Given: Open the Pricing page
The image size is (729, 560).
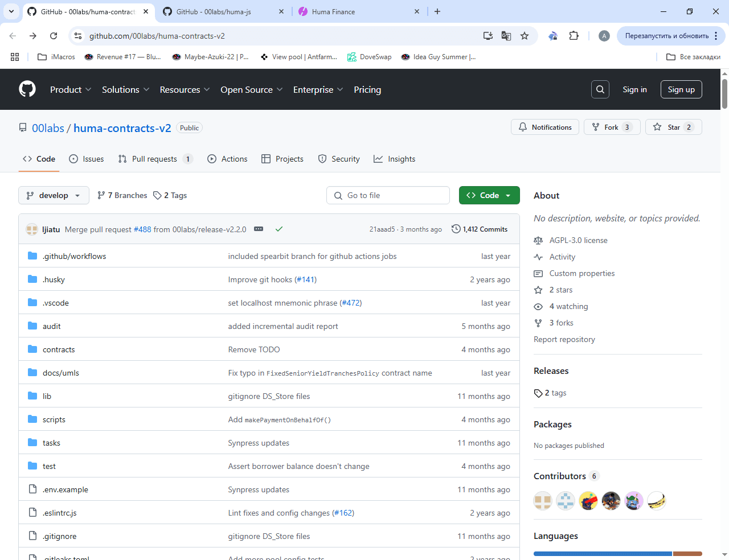Looking at the screenshot, I should pos(367,89).
